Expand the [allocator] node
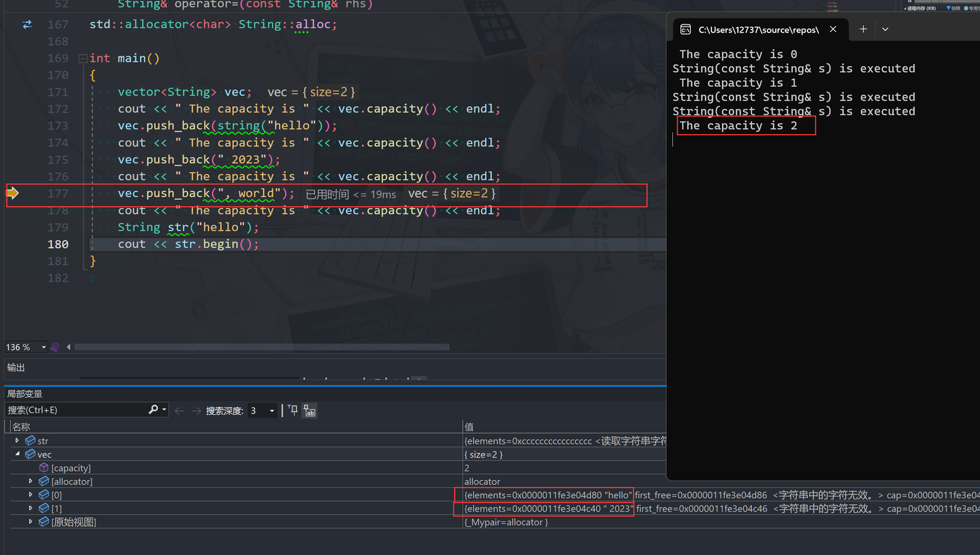 [x=31, y=482]
